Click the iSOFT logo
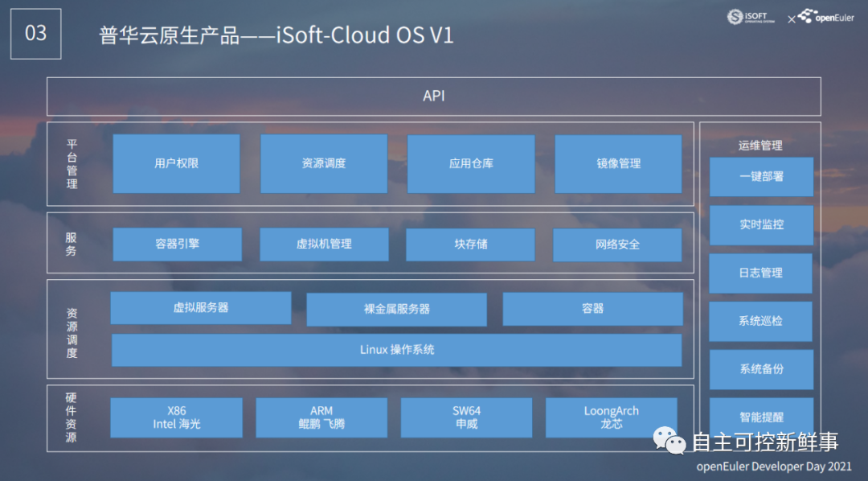 pyautogui.click(x=750, y=17)
